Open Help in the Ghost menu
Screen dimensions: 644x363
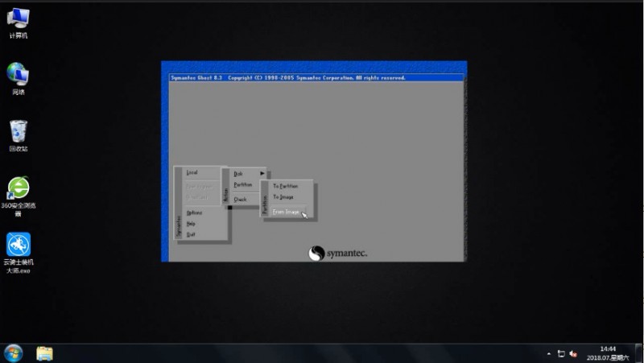(x=191, y=224)
